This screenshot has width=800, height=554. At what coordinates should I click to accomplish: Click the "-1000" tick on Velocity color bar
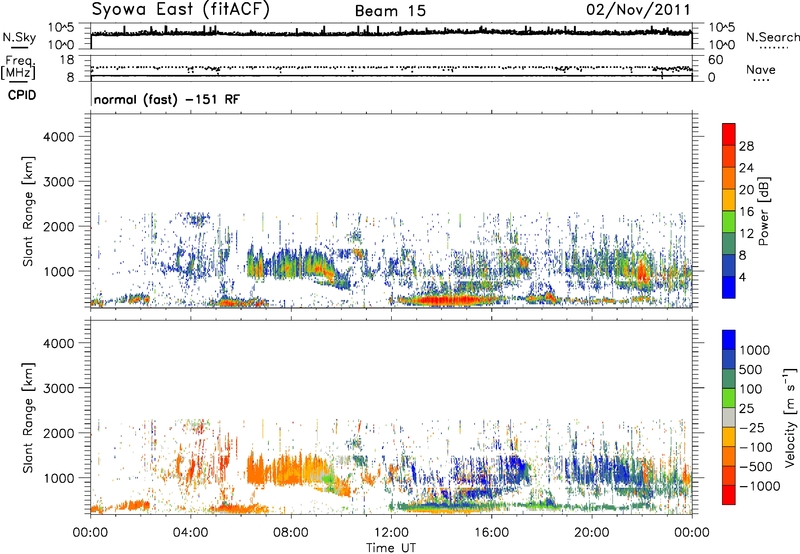[759, 486]
